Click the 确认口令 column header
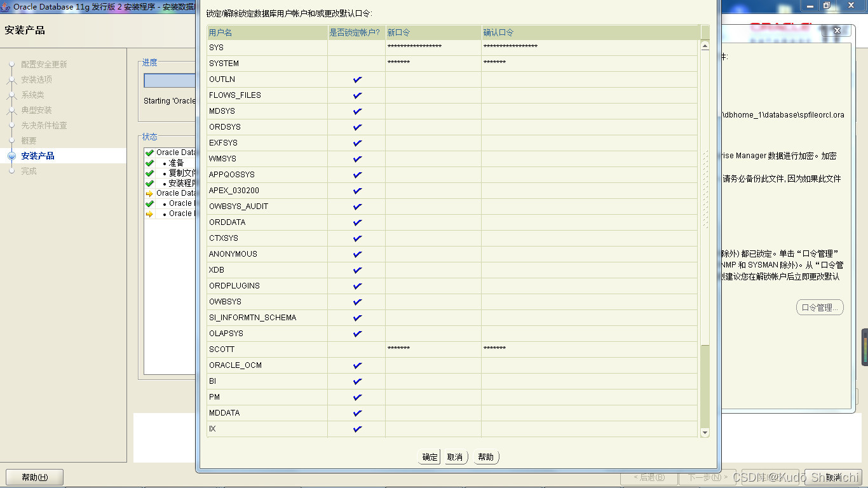 tap(590, 32)
